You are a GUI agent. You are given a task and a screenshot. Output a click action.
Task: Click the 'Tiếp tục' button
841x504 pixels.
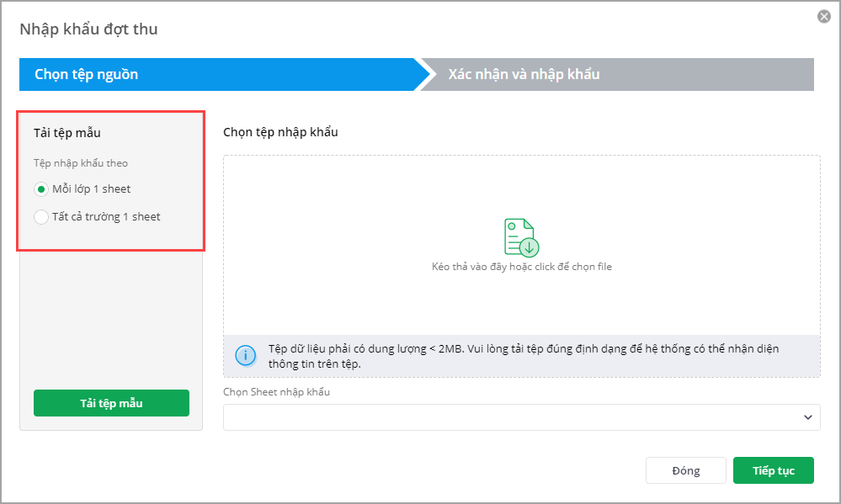pyautogui.click(x=773, y=470)
